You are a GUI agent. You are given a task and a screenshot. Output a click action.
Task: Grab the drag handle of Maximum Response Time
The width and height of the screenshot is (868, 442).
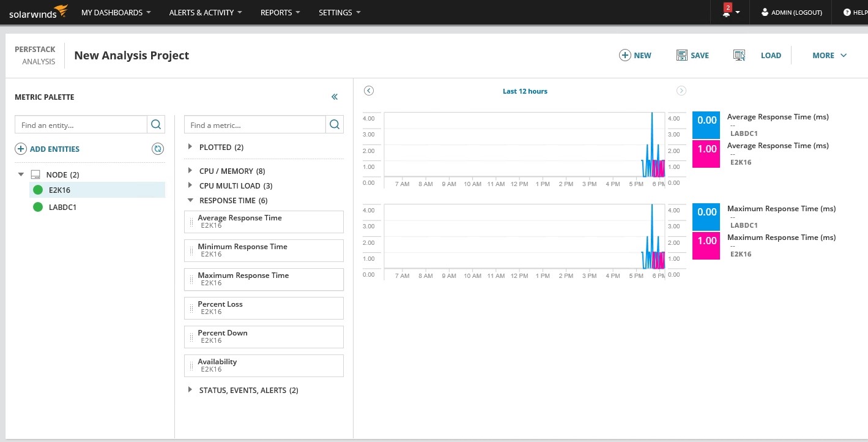pos(191,279)
